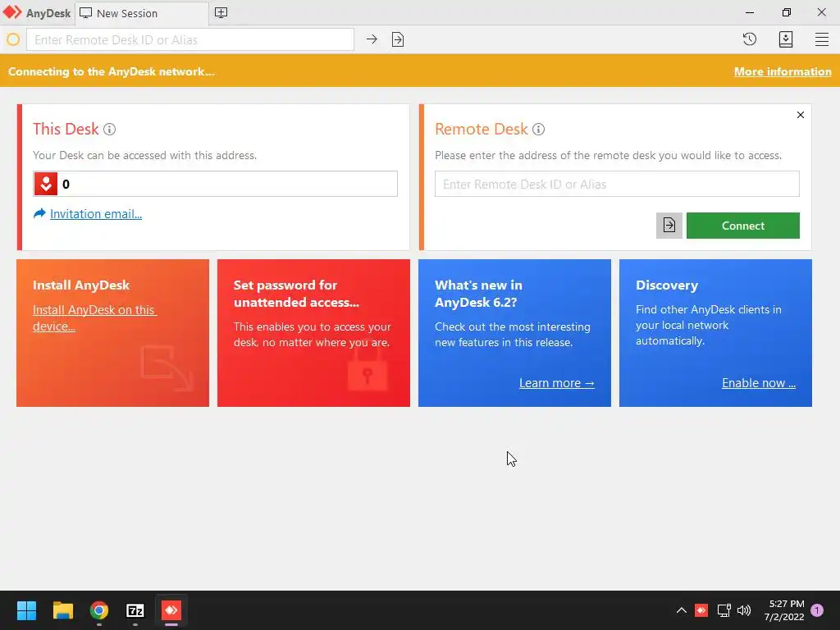Click the This Desk address field
840x630 pixels.
[216, 184]
